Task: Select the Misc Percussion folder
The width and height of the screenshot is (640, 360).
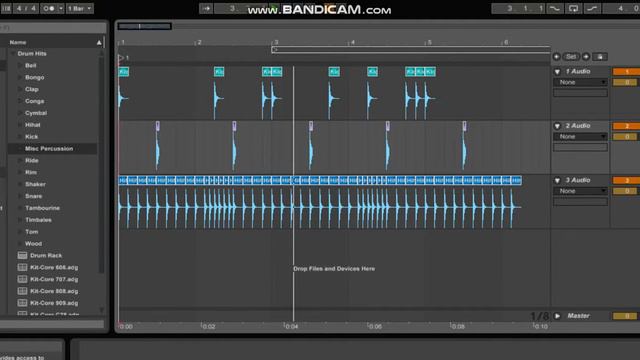Action: pyautogui.click(x=49, y=149)
